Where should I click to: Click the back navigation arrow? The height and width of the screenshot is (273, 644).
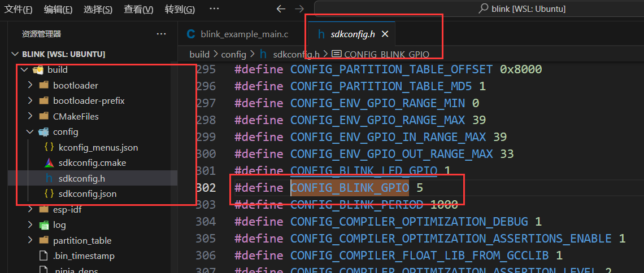pyautogui.click(x=281, y=9)
